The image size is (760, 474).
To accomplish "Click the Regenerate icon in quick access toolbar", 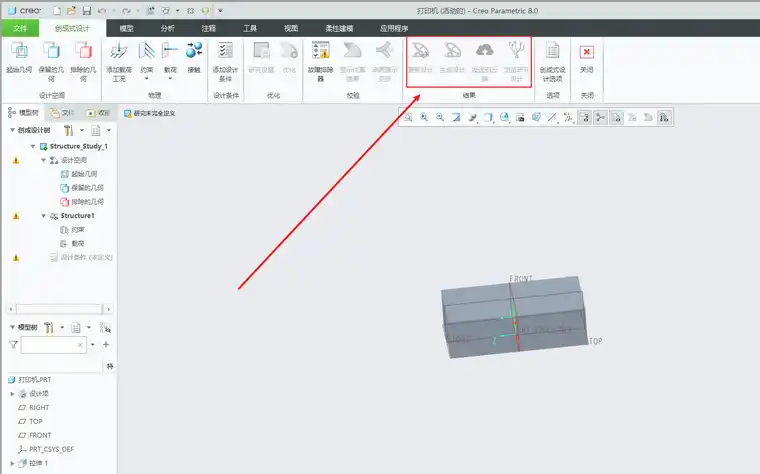I will coord(150,10).
